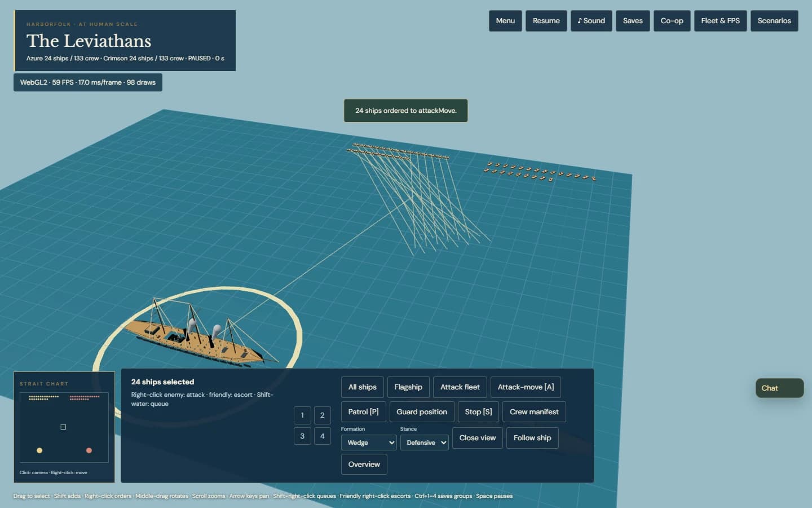The height and width of the screenshot is (508, 812).
Task: Select control group 3
Action: (x=302, y=436)
